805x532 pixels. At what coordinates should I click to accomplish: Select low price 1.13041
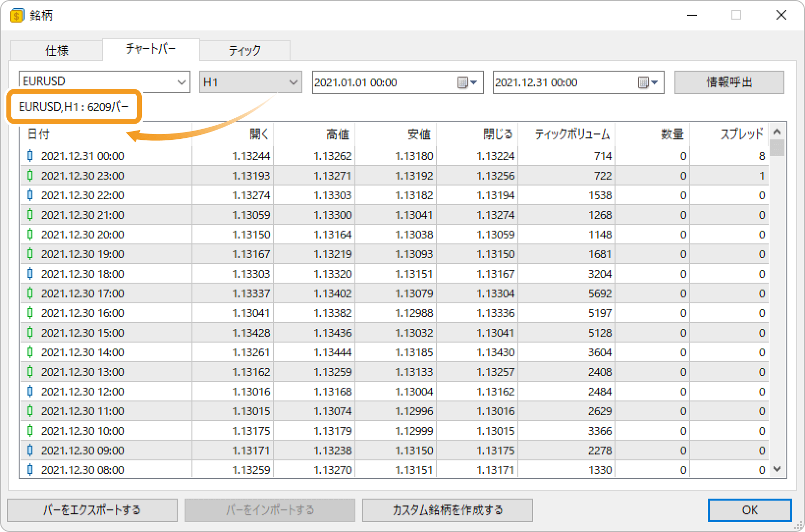414,215
